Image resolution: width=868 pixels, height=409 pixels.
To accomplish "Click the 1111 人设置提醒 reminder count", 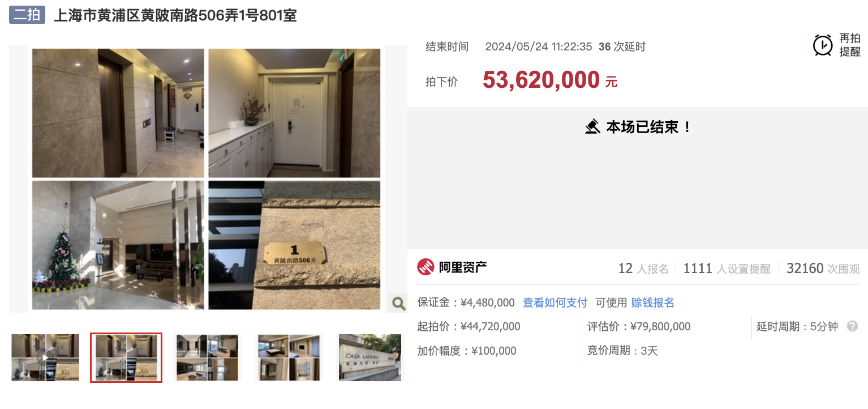I will (x=727, y=269).
